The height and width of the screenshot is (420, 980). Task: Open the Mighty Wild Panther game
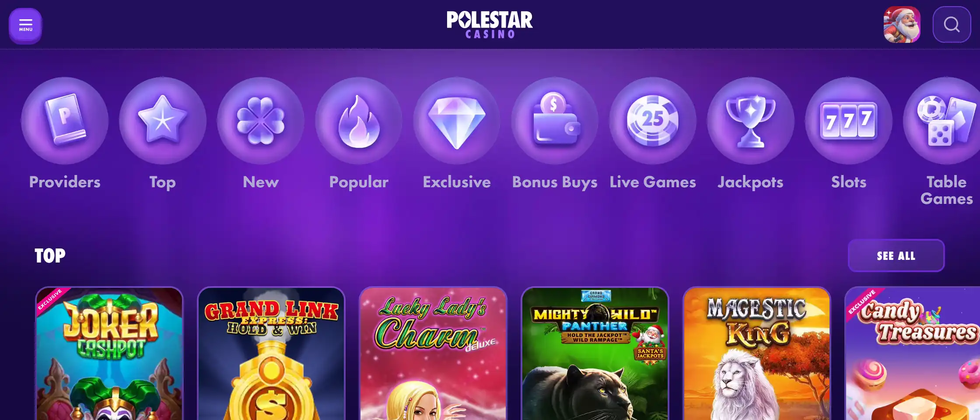(595, 353)
